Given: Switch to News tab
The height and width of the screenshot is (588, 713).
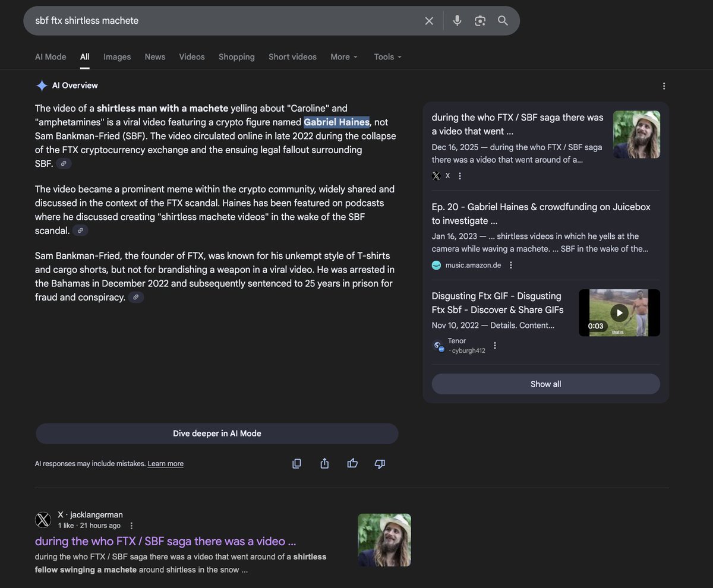Looking at the screenshot, I should click(155, 57).
